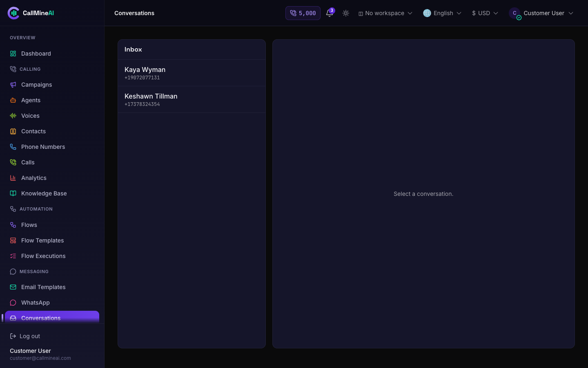Screen dimensions: 588x368
Task: Open the Voices page
Action: click(52, 116)
